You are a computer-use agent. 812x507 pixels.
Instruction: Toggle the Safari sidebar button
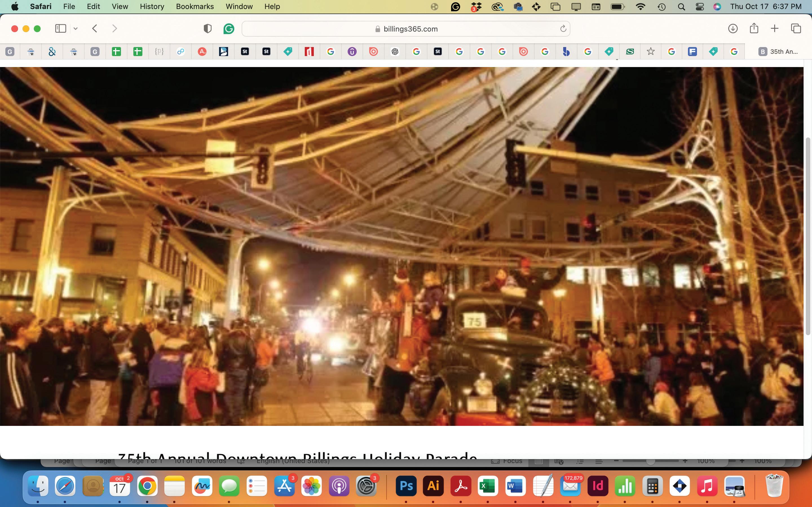click(x=60, y=28)
